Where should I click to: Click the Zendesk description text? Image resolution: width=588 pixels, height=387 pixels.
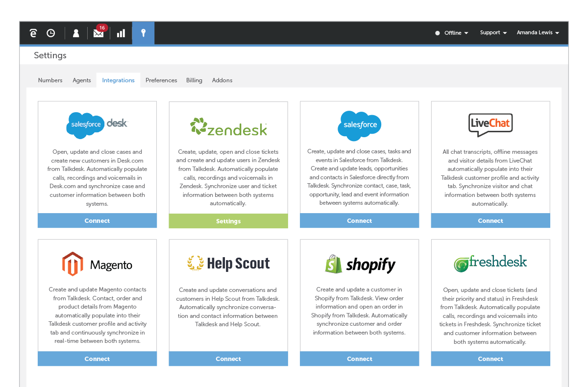[228, 178]
